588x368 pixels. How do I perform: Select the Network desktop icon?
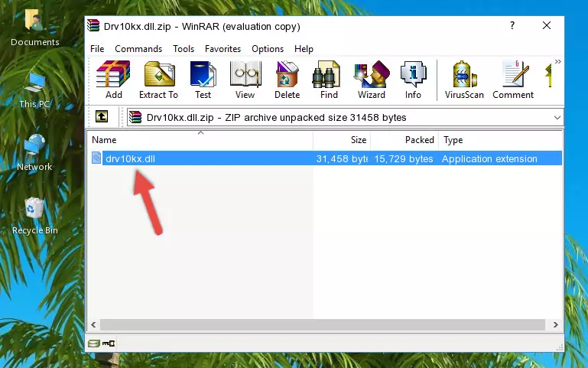point(34,153)
